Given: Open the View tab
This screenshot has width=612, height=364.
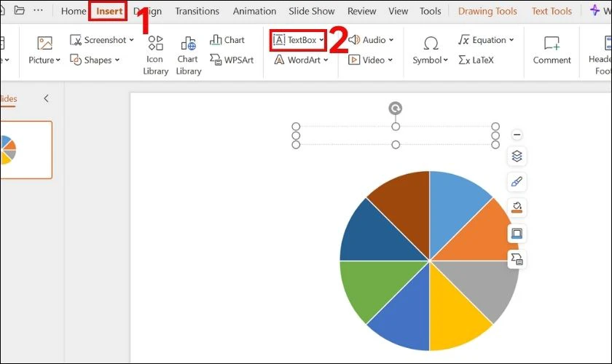Looking at the screenshot, I should click(398, 12).
